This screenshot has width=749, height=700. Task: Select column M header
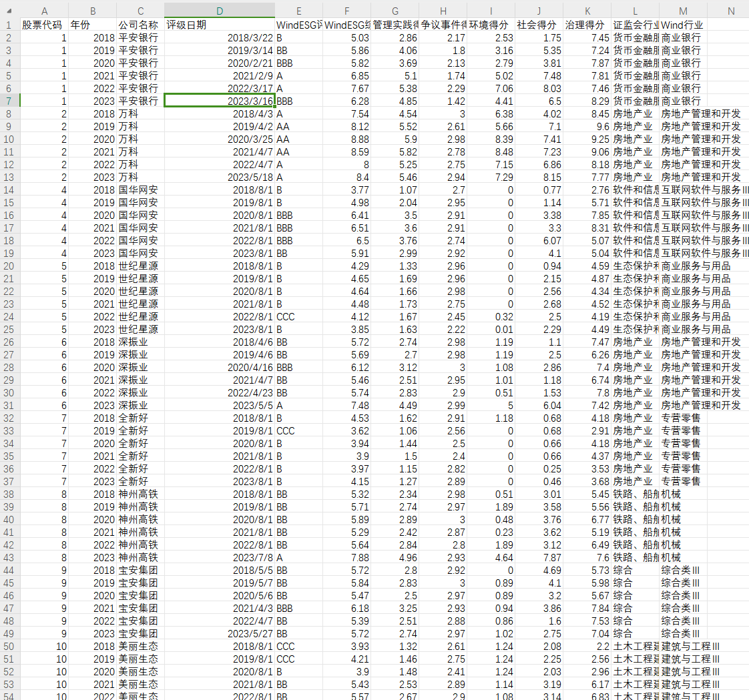(683, 11)
